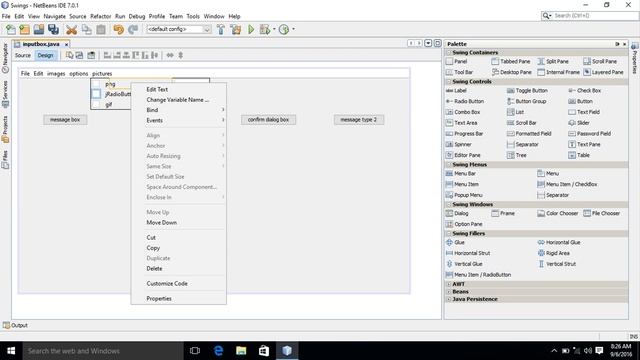Expand the AWT palette section
The image size is (640, 360).
tap(449, 284)
